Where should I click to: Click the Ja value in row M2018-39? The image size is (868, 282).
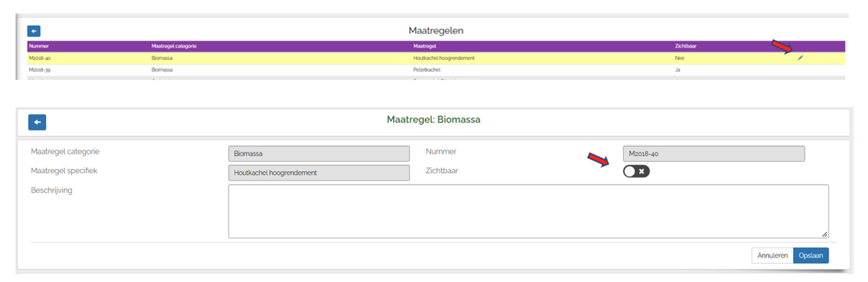coord(677,69)
